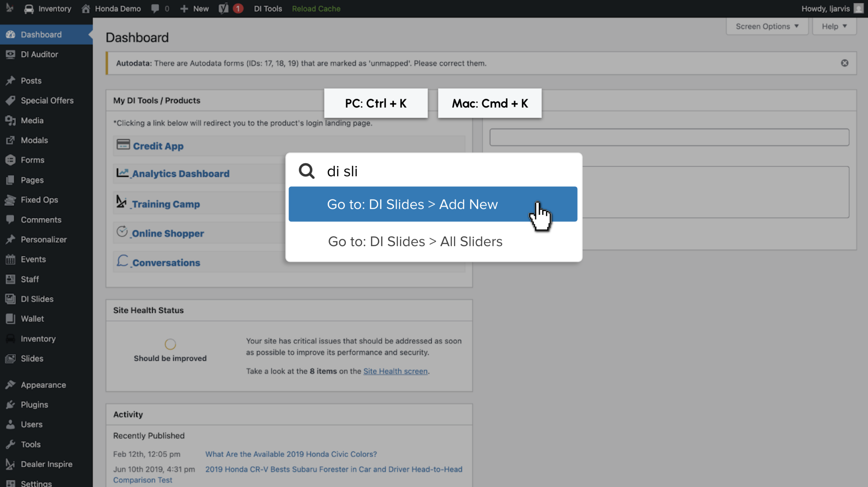Open the New content menu in admin bar
The image size is (868, 487).
coord(194,8)
